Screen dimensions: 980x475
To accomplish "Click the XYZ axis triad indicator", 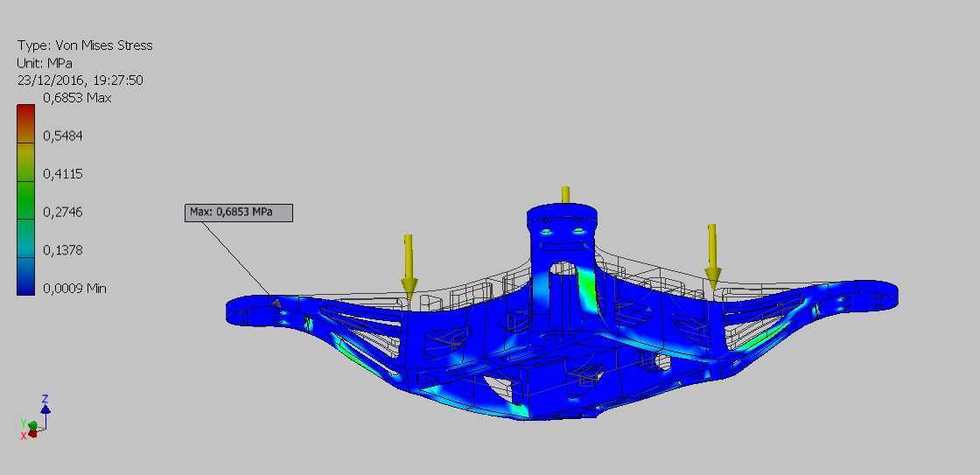I will pos(34,417).
